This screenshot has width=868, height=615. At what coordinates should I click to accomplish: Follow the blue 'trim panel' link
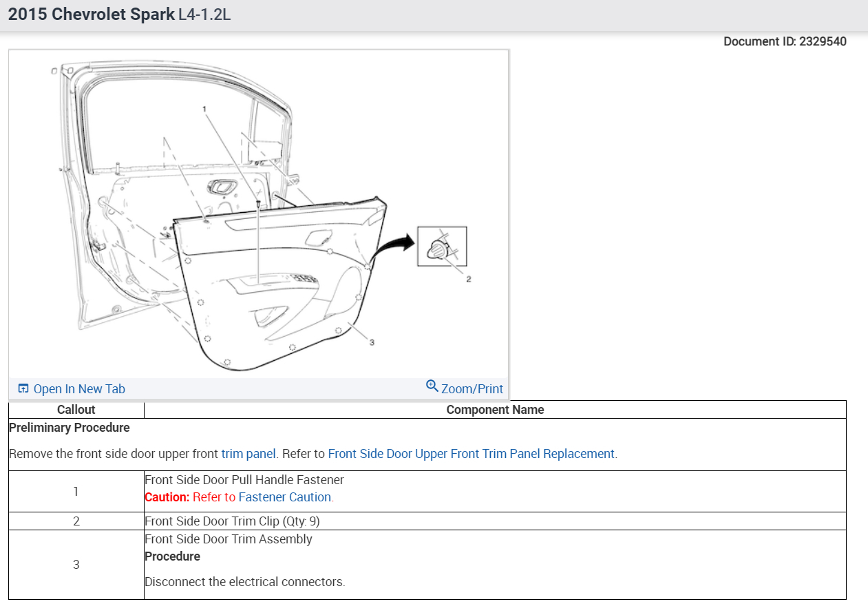coord(248,454)
